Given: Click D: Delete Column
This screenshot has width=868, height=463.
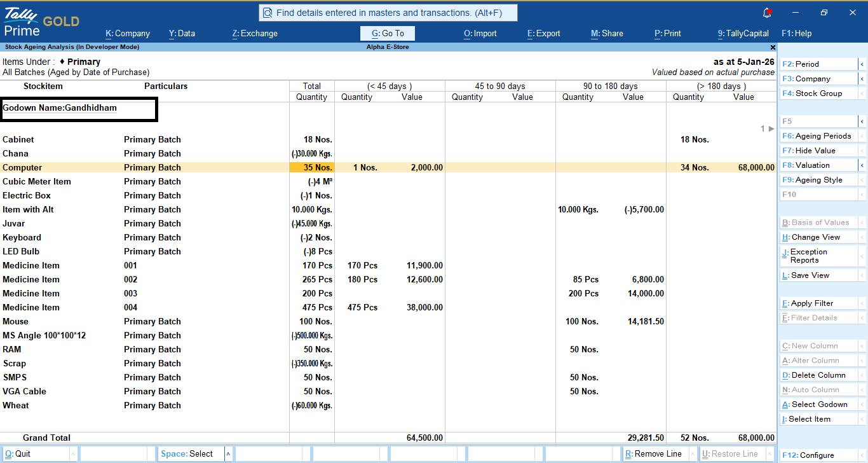Looking at the screenshot, I should pyautogui.click(x=818, y=375).
